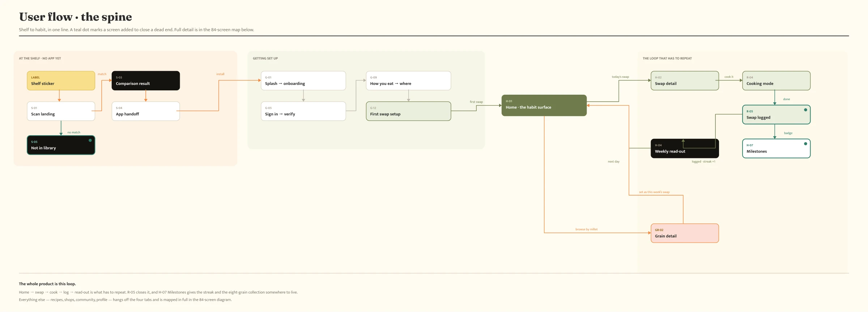Click the 'no match' connector label
The width and height of the screenshot is (868, 312).
pos(74,132)
